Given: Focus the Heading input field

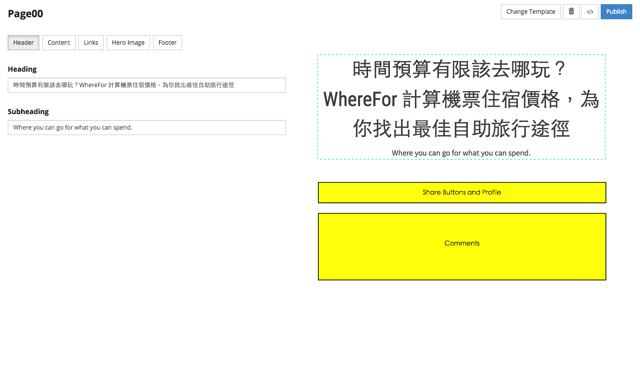Looking at the screenshot, I should click(147, 85).
